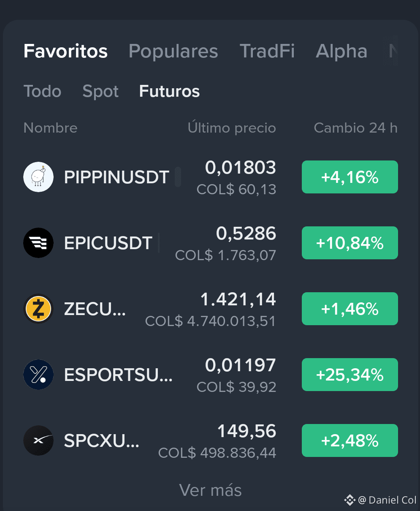Open the TradFi tab

(x=267, y=51)
